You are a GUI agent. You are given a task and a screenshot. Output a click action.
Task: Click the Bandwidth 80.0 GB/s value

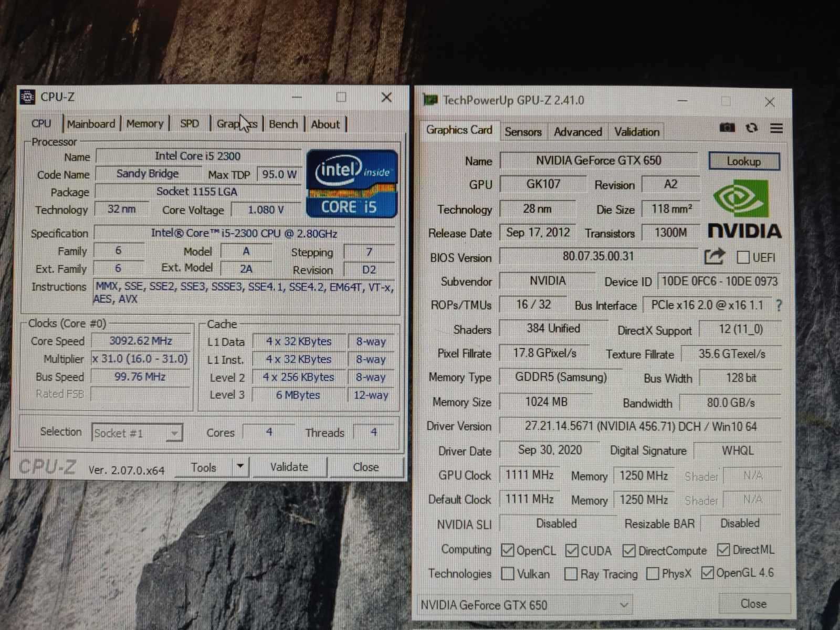731,403
